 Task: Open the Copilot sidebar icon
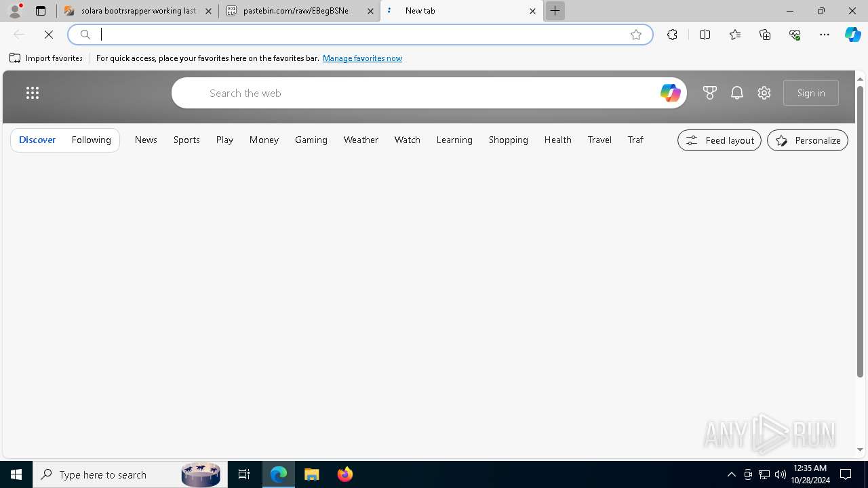click(853, 35)
